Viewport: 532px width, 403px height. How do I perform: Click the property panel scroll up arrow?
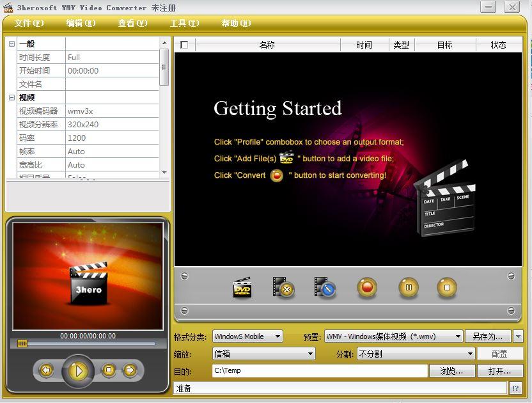pyautogui.click(x=164, y=43)
